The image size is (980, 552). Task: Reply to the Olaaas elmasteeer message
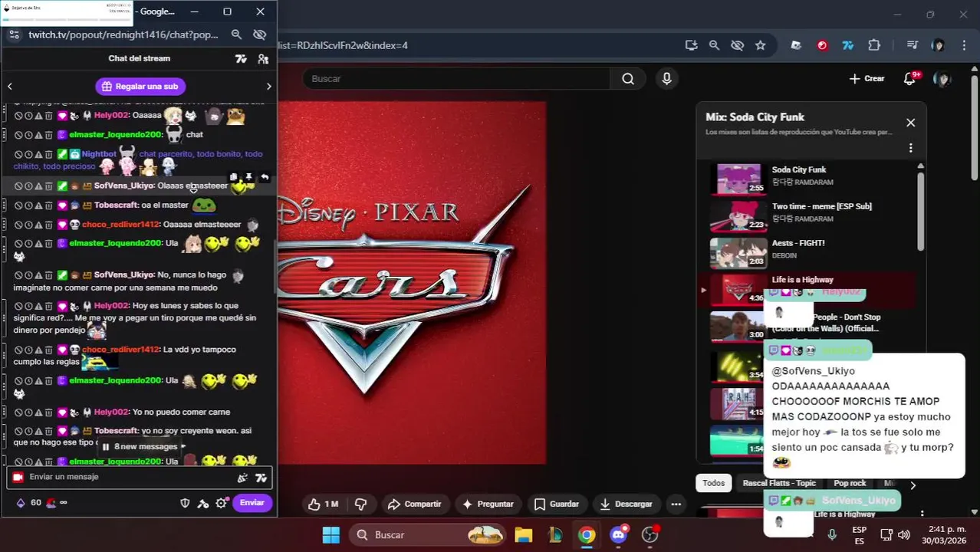[264, 177]
